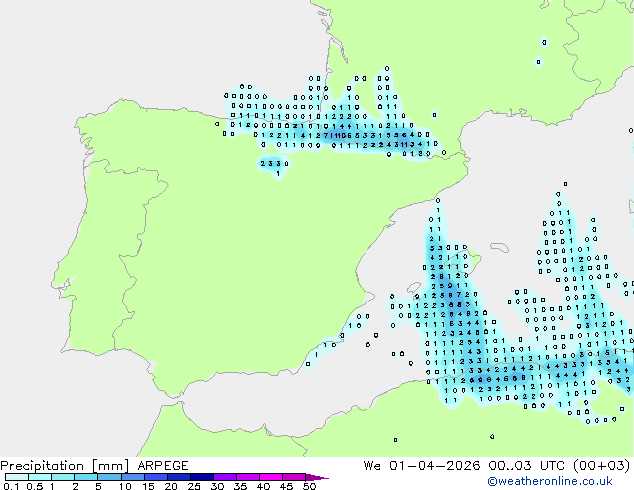
Task: Click the legend value label "25"
Action: 194,486
